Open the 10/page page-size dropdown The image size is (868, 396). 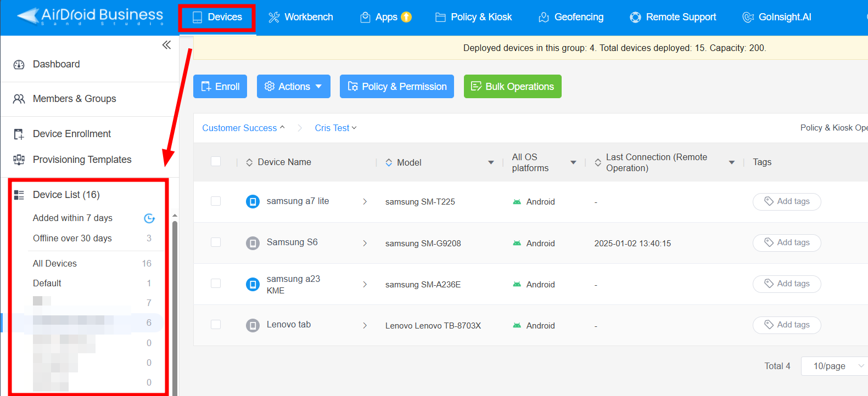pos(835,366)
